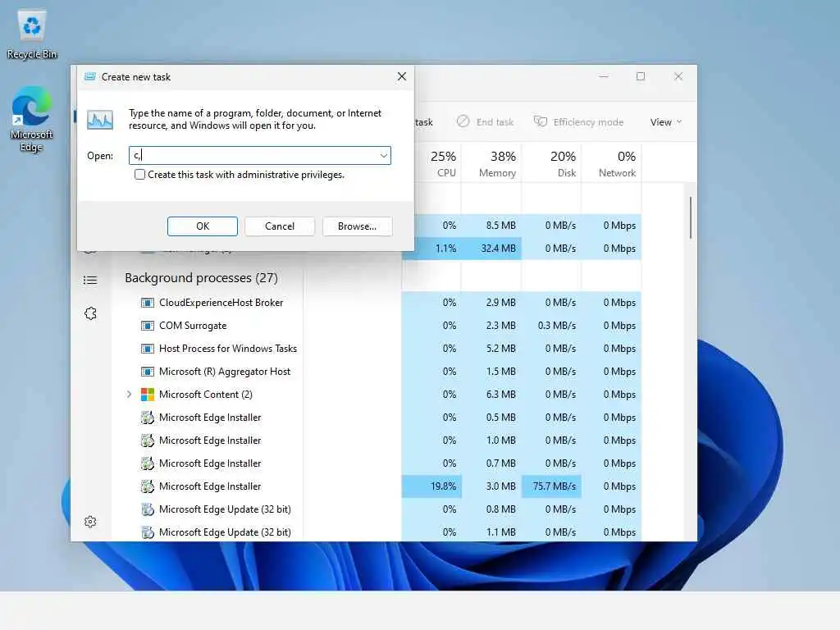Click the Efficiency mode toolbar button
This screenshot has width=840, height=630.
[x=578, y=121]
